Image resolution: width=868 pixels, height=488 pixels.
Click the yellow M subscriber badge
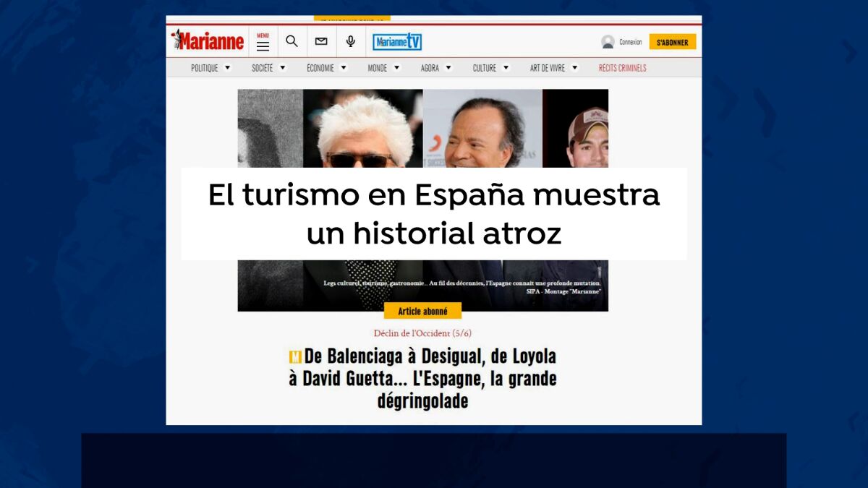coord(295,357)
